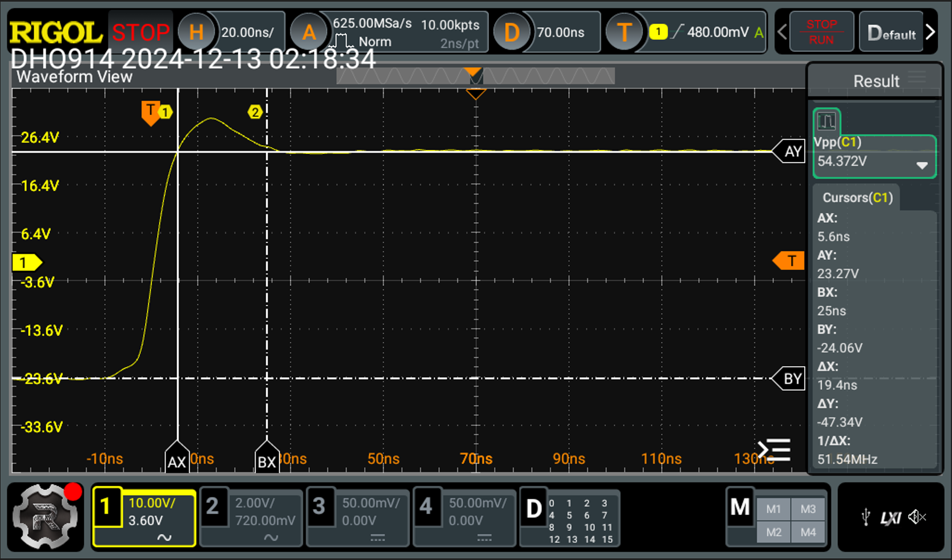The width and height of the screenshot is (952, 560).
Task: Open the Rigol gear main menu icon
Action: tap(45, 517)
